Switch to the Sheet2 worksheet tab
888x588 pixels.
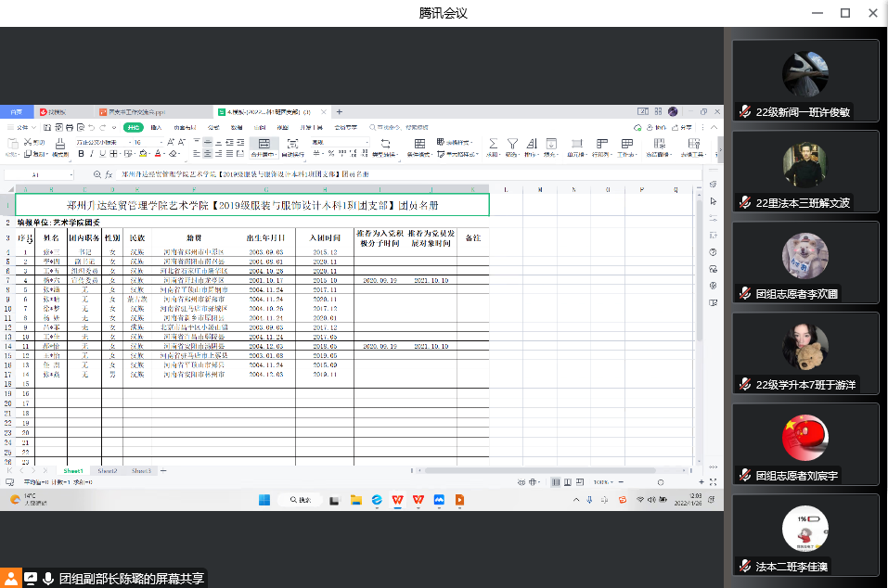[x=108, y=471]
